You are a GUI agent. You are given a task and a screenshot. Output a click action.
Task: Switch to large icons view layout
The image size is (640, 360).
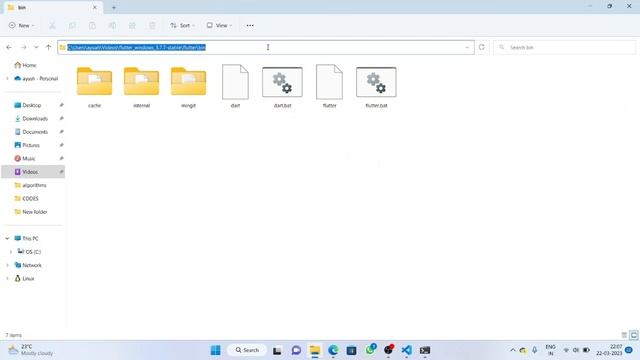click(x=634, y=335)
